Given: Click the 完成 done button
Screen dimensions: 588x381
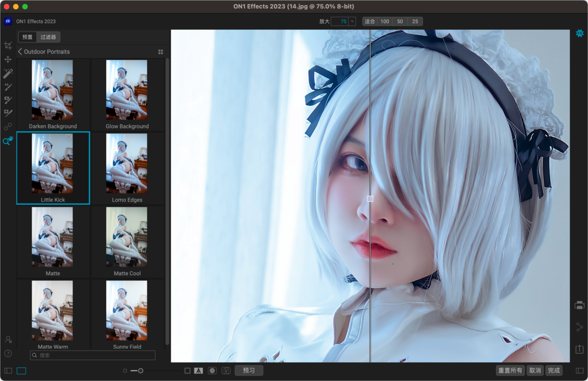Looking at the screenshot, I should click(x=554, y=370).
